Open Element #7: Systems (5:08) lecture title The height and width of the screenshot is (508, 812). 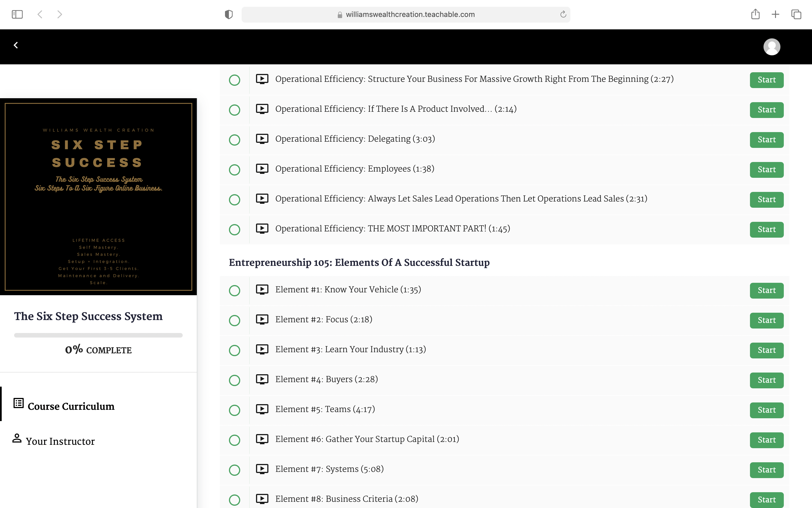tap(330, 469)
